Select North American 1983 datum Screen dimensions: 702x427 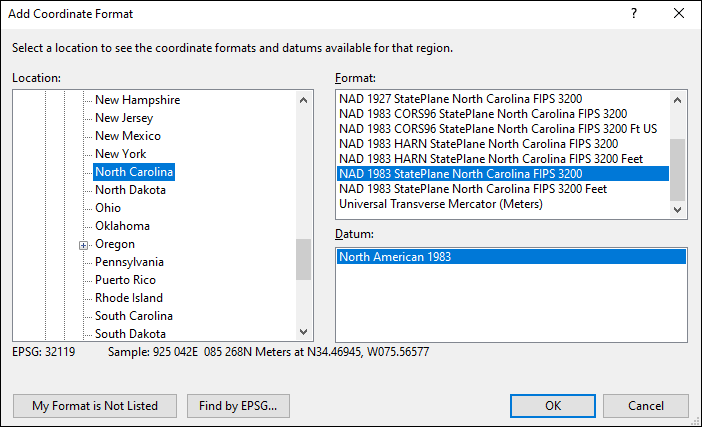click(511, 256)
